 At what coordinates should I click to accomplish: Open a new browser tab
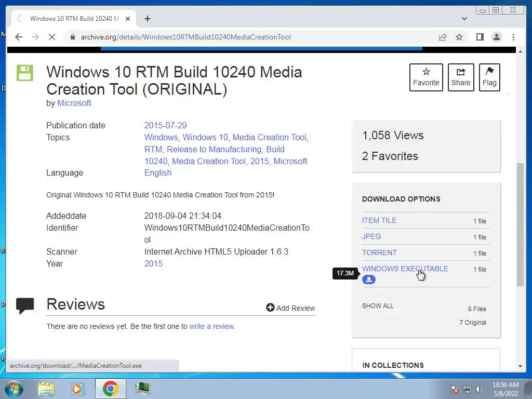click(x=147, y=19)
